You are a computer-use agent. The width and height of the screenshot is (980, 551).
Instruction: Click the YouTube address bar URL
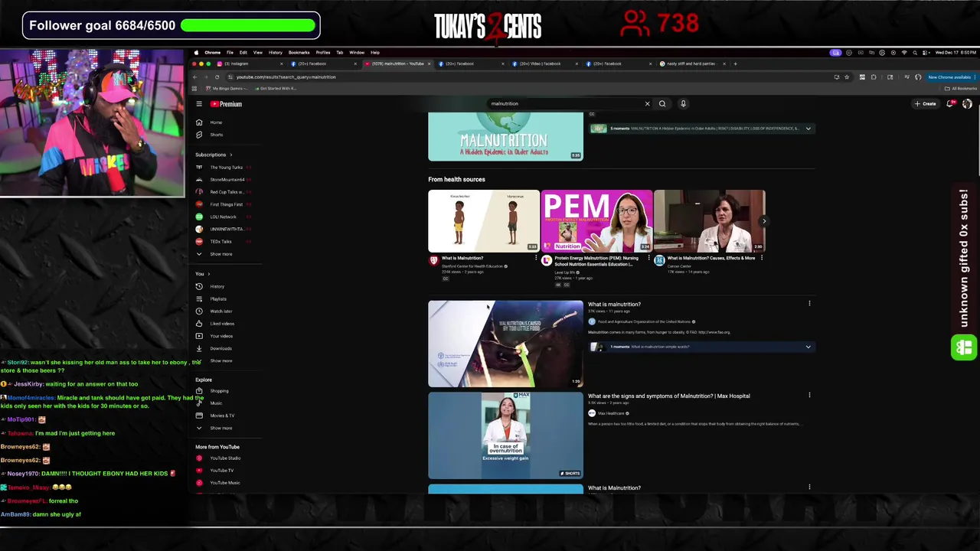[x=286, y=77]
